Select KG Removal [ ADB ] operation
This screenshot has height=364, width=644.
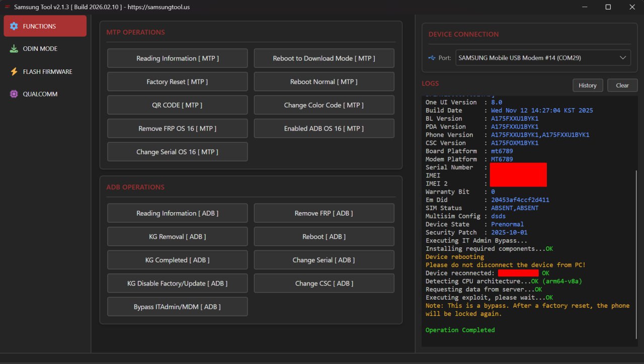pyautogui.click(x=177, y=237)
